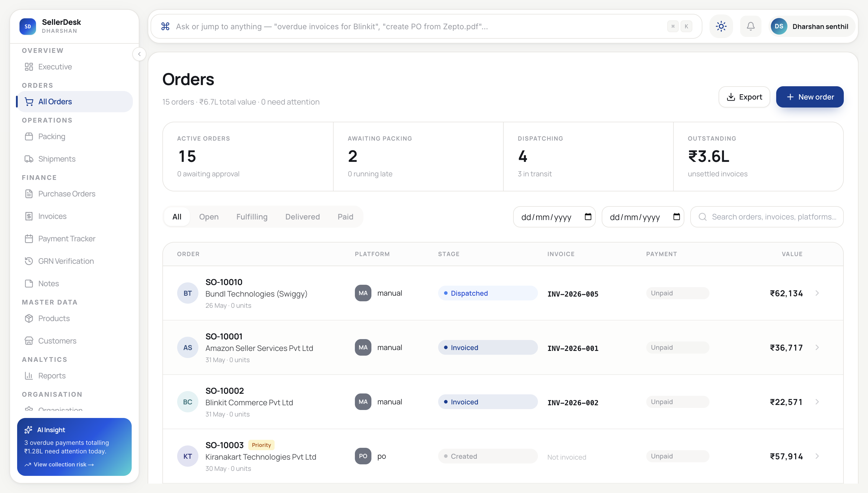
Task: Follow the View collection risk link
Action: coord(59,465)
